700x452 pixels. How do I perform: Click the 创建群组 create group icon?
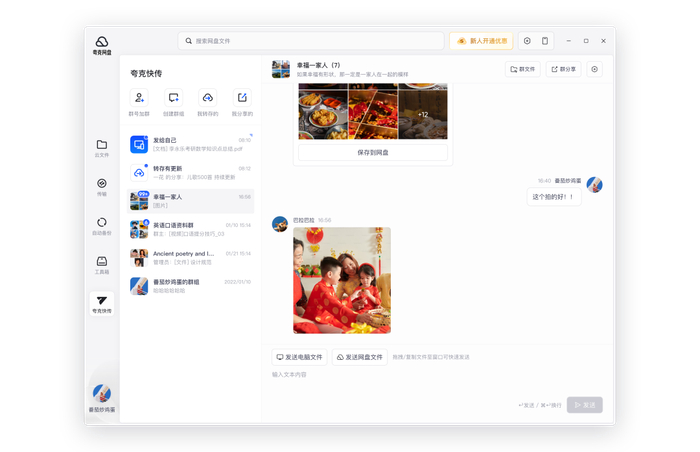coord(174,98)
